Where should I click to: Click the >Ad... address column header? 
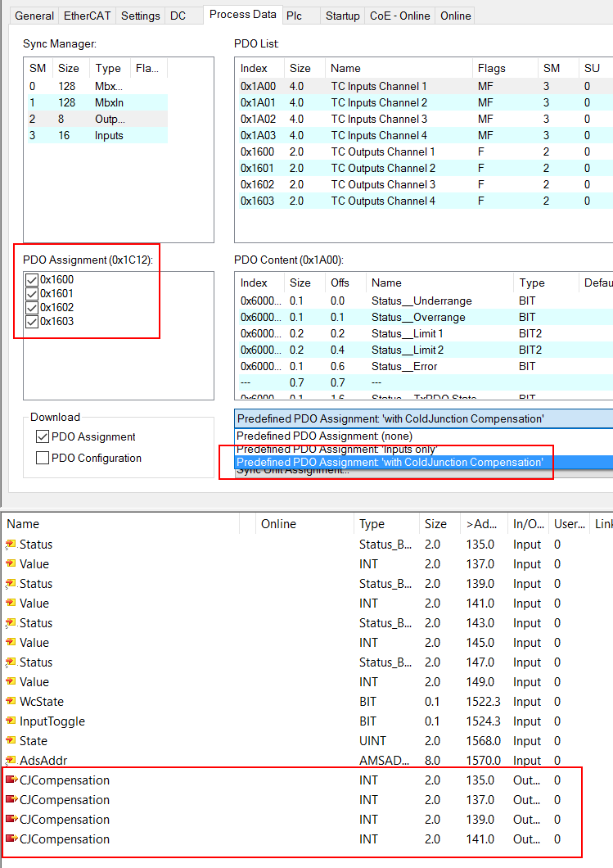(x=484, y=524)
